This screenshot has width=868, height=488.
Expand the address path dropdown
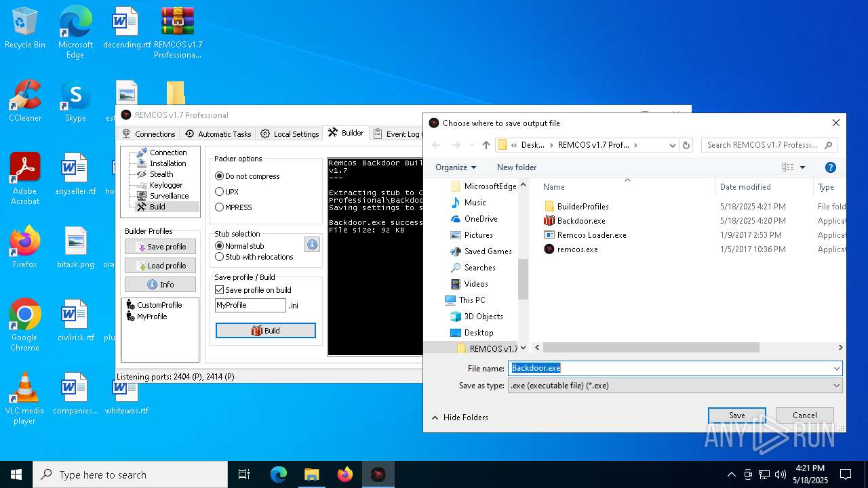click(672, 145)
